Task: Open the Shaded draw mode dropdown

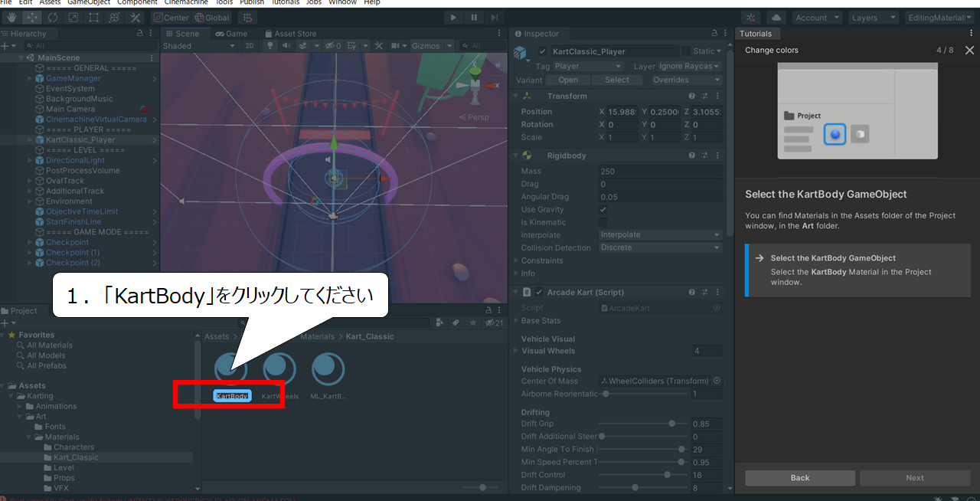Action: (199, 46)
